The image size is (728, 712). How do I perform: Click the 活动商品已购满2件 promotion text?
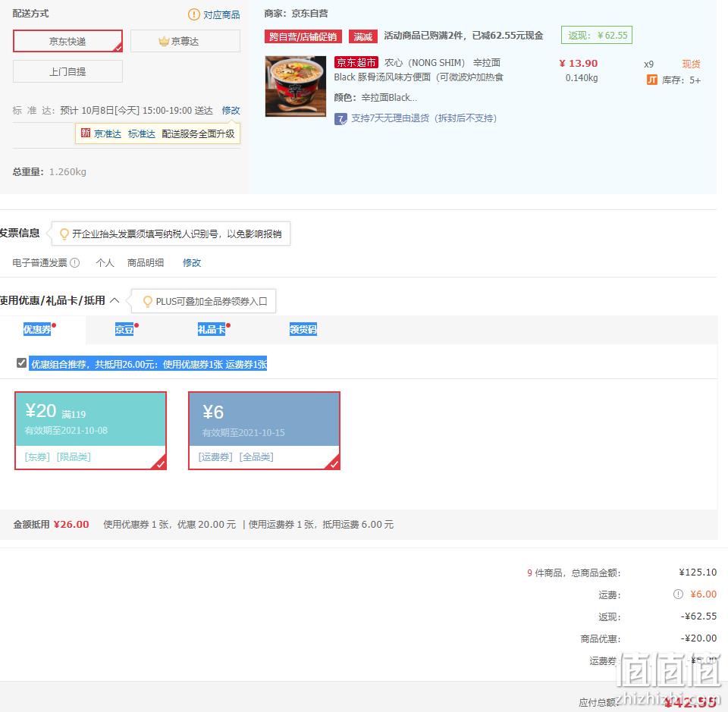tap(463, 36)
